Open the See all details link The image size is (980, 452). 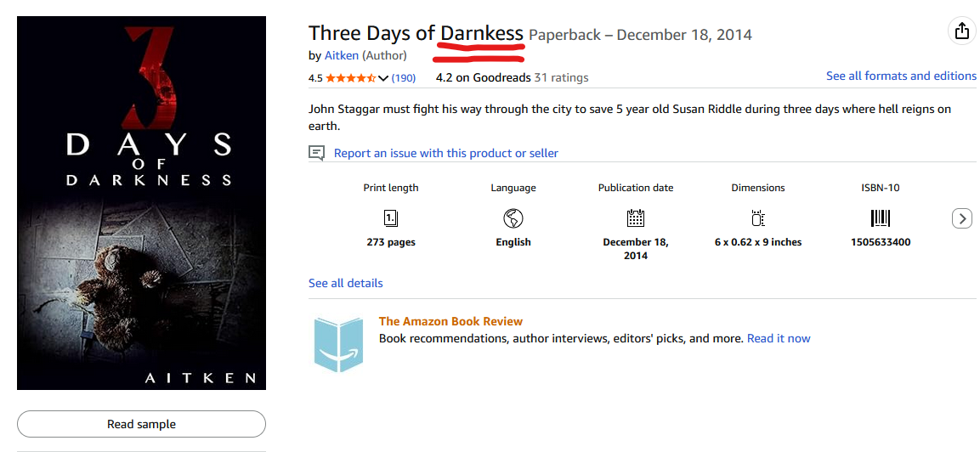coord(346,283)
